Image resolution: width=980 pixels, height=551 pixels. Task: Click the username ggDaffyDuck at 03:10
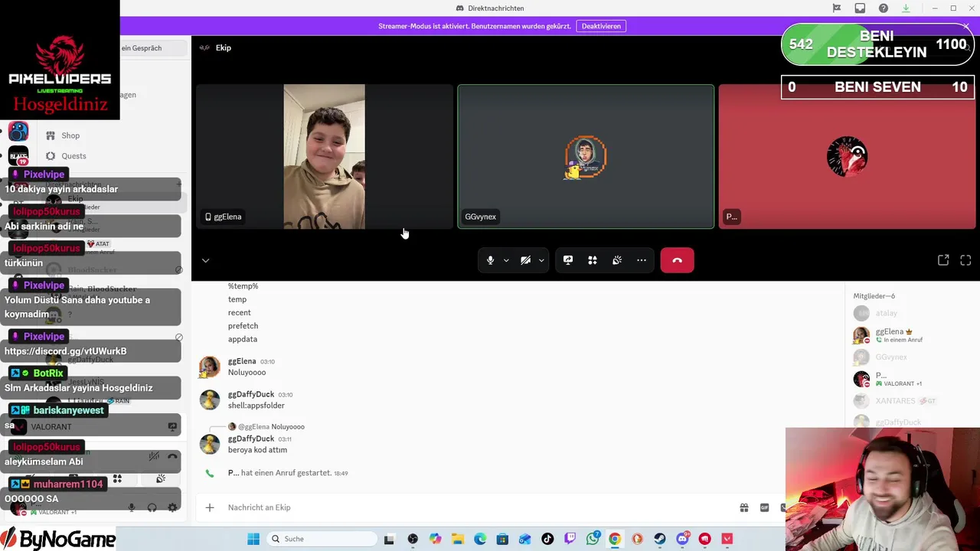(251, 394)
